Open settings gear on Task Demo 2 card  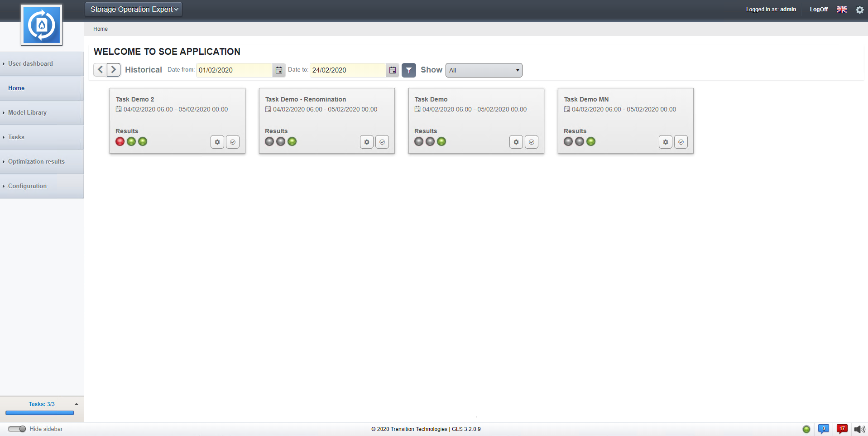(217, 142)
